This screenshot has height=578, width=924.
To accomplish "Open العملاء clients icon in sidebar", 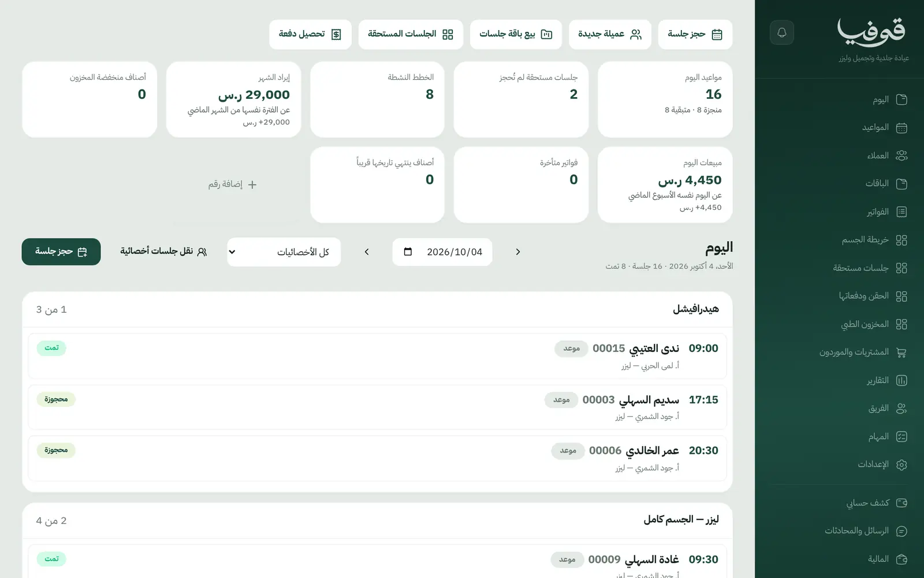I will [901, 155].
